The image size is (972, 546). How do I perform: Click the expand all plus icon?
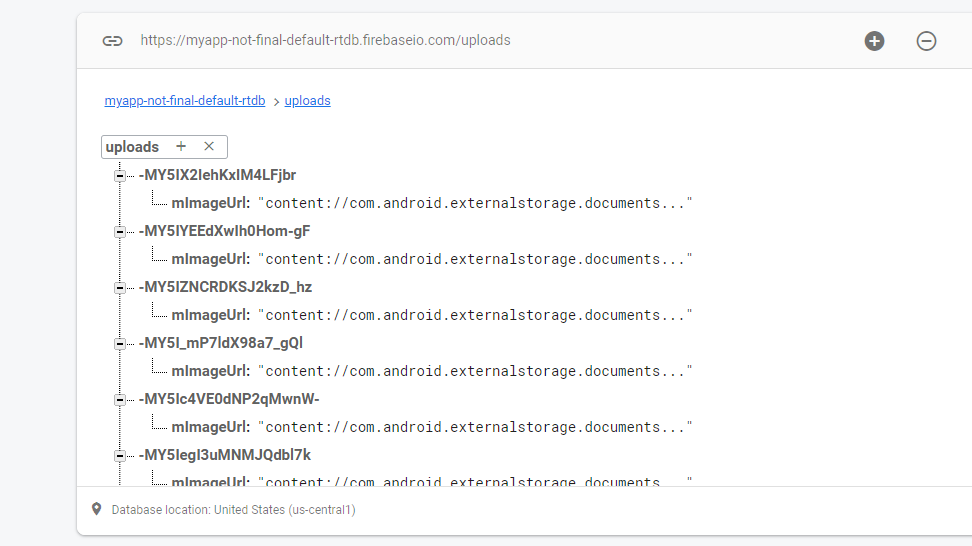click(x=874, y=41)
